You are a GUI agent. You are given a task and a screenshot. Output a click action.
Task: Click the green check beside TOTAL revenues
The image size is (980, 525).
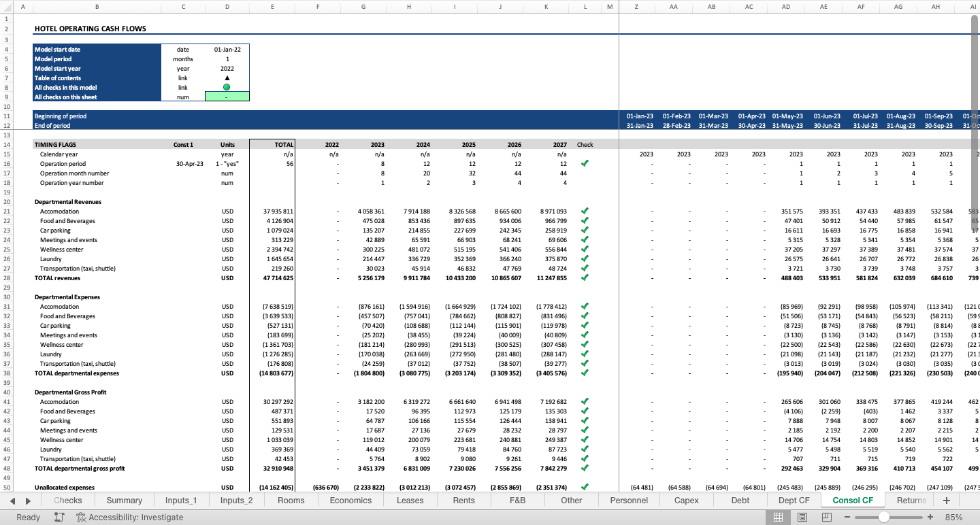[x=585, y=277]
